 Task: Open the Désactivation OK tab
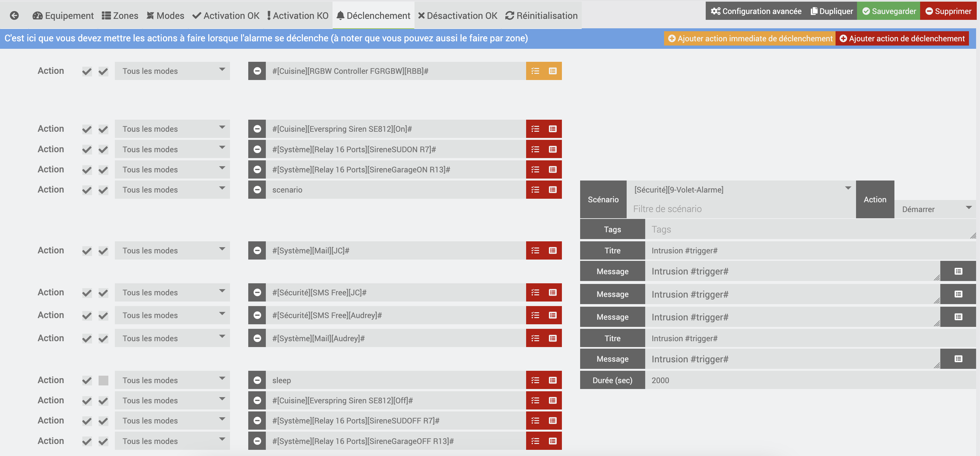458,16
